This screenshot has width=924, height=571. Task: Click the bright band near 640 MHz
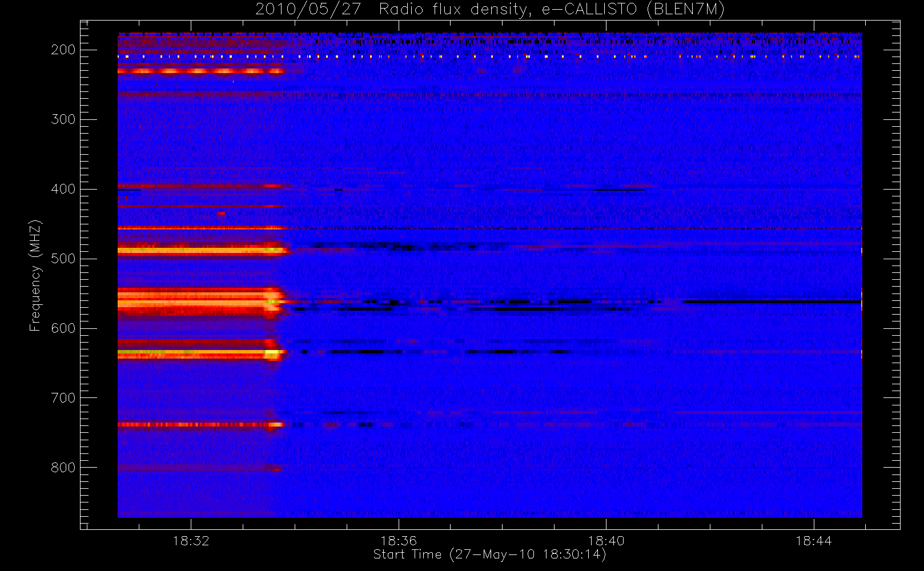(x=201, y=355)
